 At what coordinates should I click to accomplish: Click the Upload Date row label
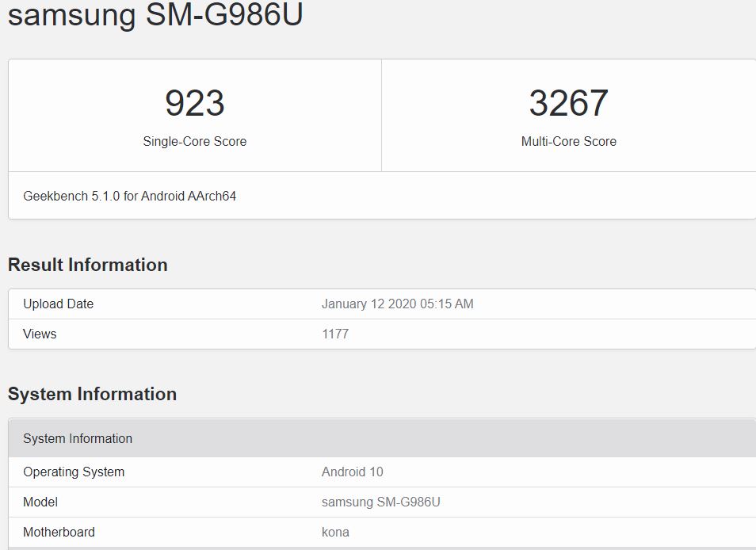[59, 304]
